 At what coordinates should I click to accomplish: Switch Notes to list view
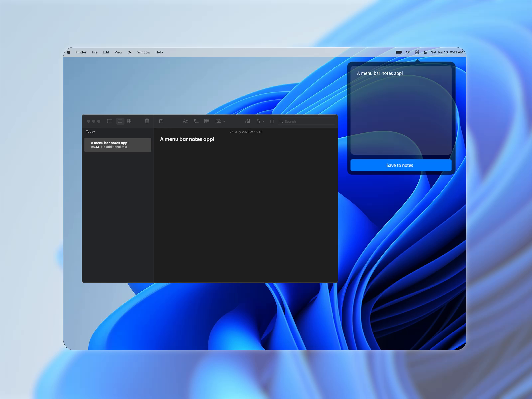[120, 121]
